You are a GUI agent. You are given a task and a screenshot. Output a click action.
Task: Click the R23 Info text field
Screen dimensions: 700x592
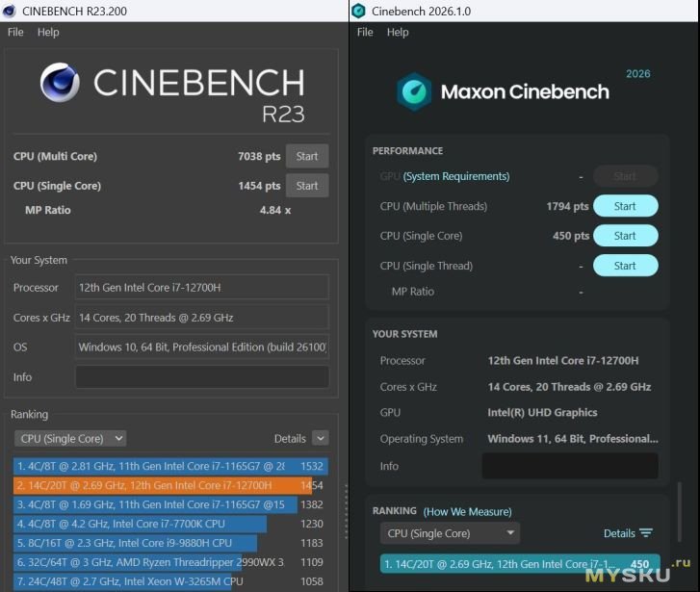[x=202, y=376]
